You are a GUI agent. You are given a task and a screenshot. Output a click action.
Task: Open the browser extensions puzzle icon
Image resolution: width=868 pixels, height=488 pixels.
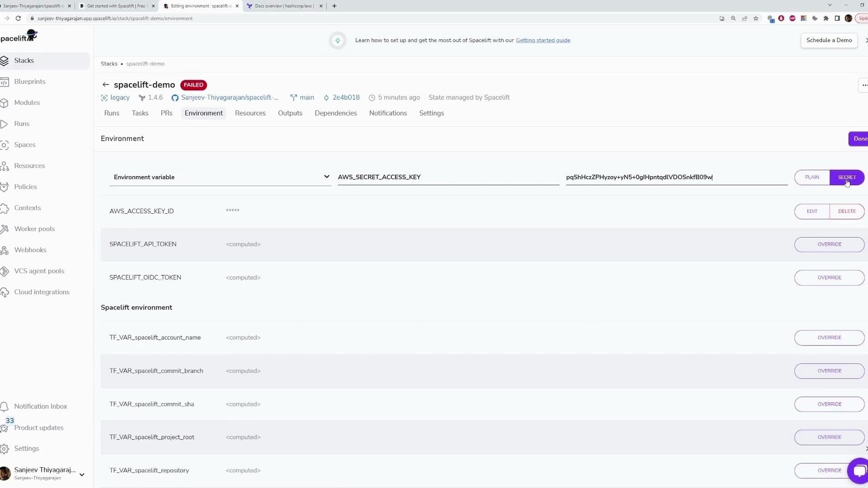click(x=826, y=19)
